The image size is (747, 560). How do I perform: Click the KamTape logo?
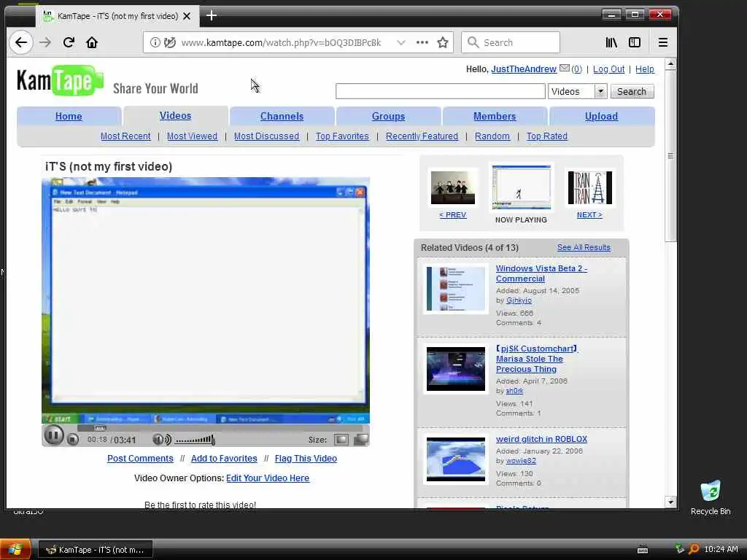[x=60, y=80]
